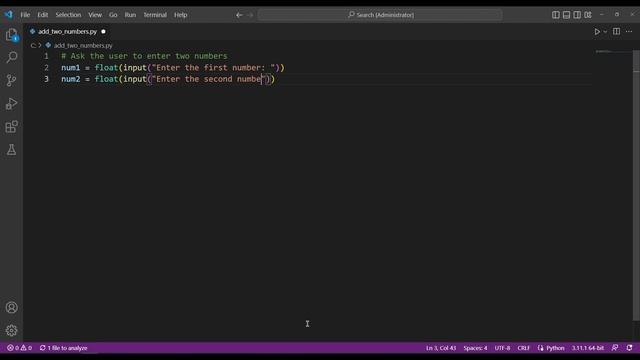Viewport: 640px width, 360px height.
Task: Run the Python file with play button
Action: point(597,31)
